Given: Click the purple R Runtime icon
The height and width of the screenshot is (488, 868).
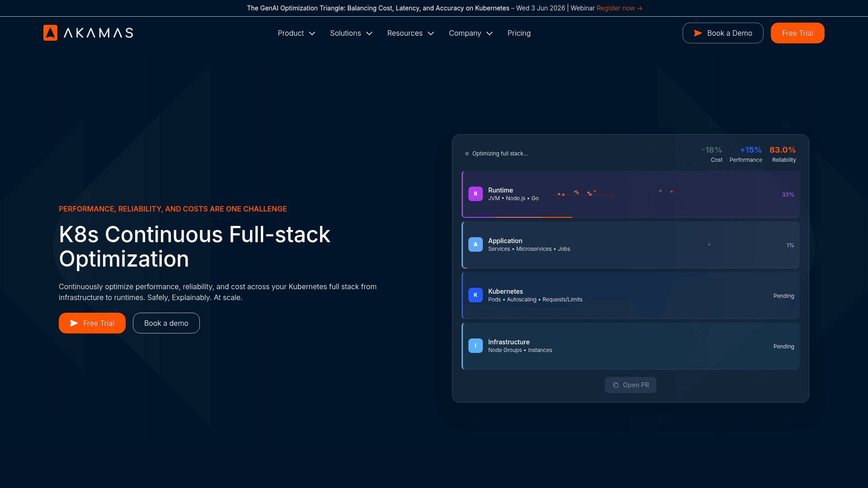Looking at the screenshot, I should pos(475,194).
